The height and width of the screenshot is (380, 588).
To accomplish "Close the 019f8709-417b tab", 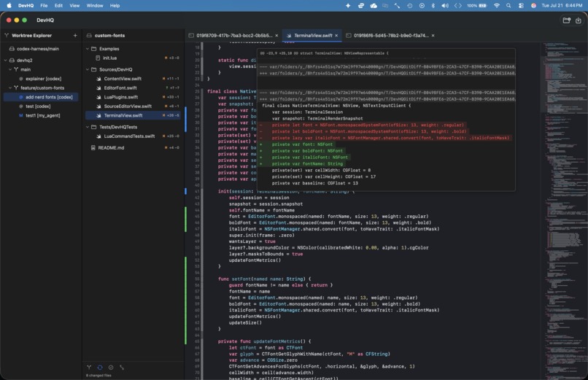I will 276,35.
